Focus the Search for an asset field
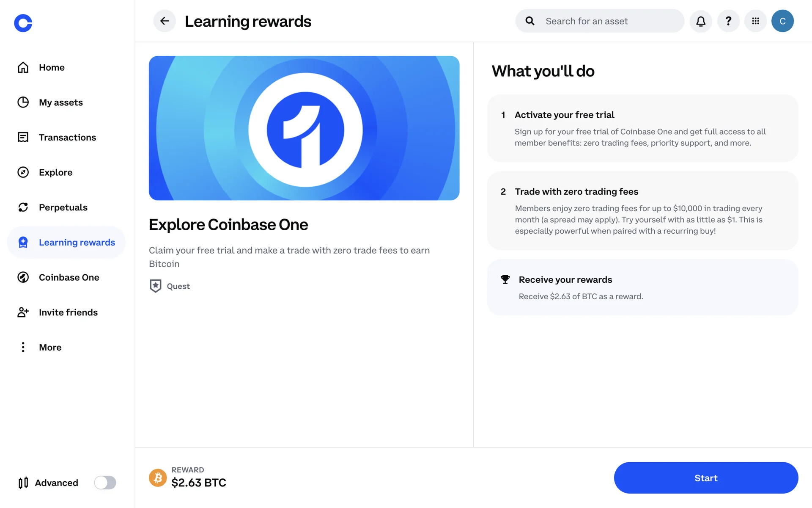This screenshot has height=508, width=812. (x=600, y=21)
